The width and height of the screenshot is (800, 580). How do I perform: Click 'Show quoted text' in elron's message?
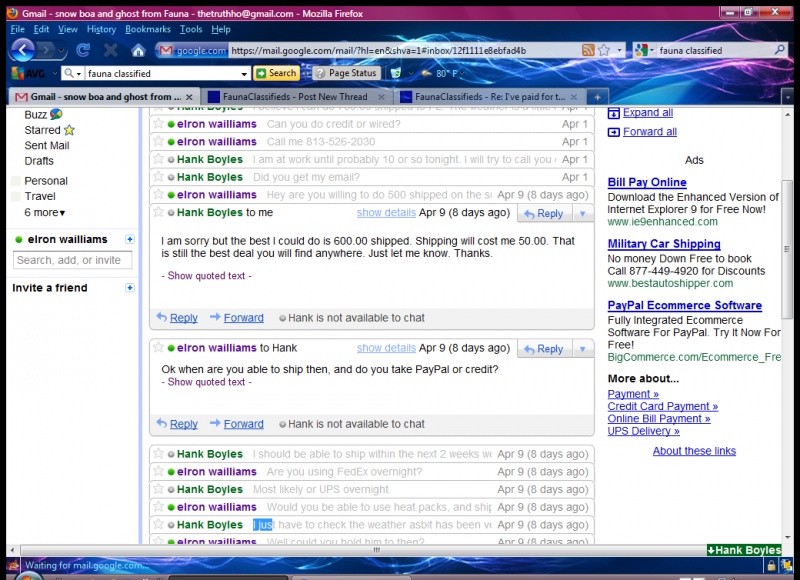tap(206, 382)
